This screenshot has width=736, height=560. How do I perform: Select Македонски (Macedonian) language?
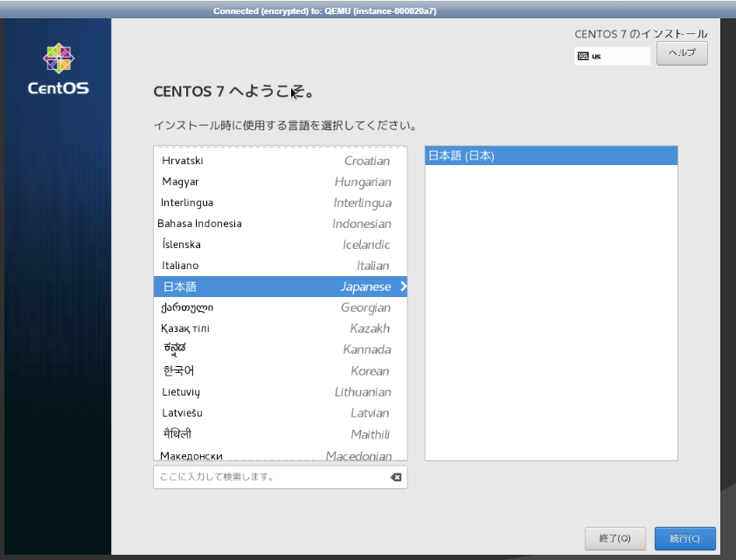pyautogui.click(x=281, y=453)
